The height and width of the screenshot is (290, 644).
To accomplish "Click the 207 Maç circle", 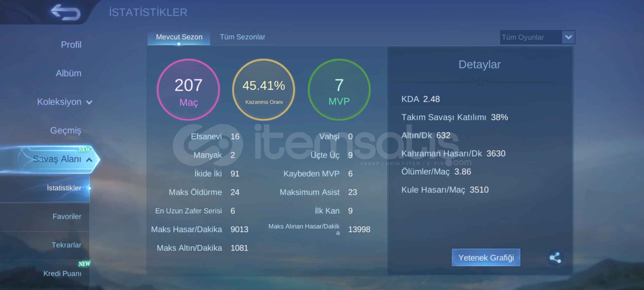I will (188, 90).
